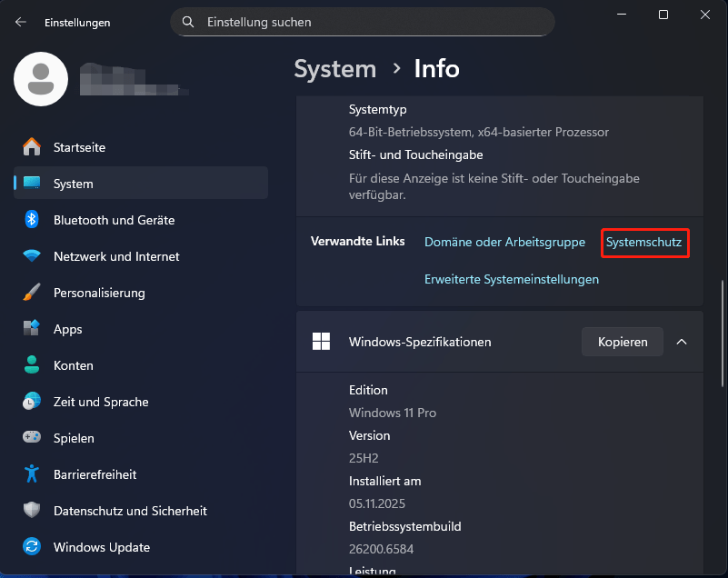728x578 pixels.
Task: Click the 64-Bit-Betriebssystem system type text
Action: (479, 133)
